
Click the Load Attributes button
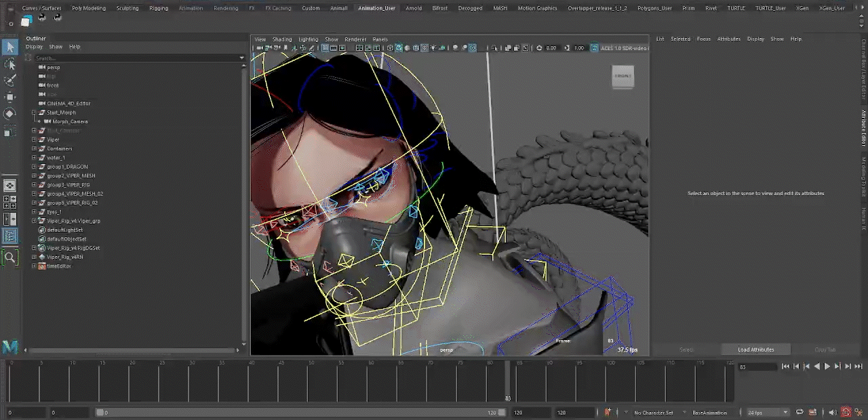[x=755, y=350]
